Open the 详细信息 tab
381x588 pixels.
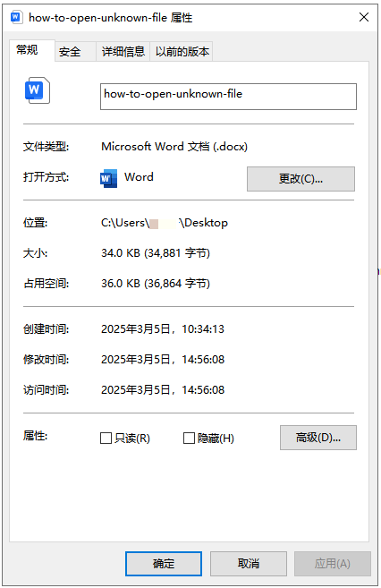[x=123, y=51]
